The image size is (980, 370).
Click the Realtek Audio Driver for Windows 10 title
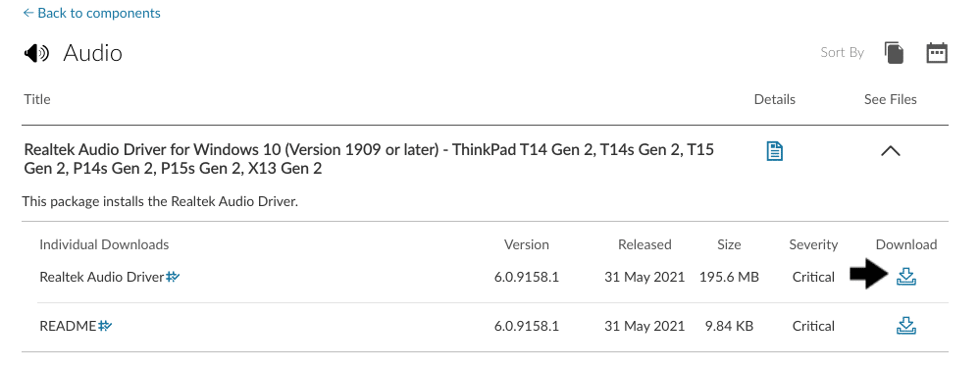click(369, 159)
